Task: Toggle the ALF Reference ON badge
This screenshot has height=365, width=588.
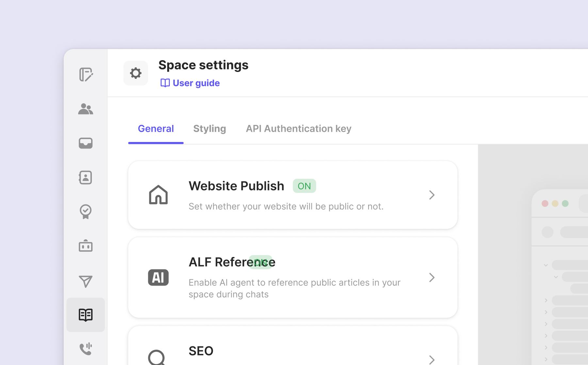Action: [260, 262]
